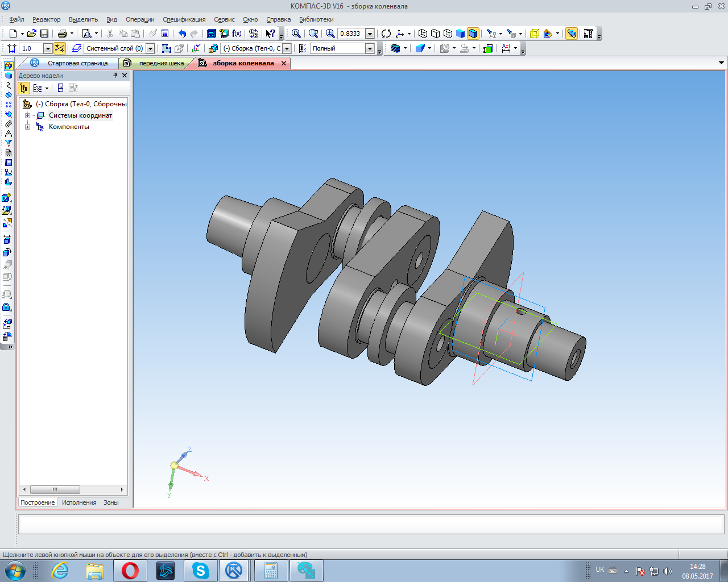Select the Wireframe display mode icon
728x582 pixels.
[423, 34]
